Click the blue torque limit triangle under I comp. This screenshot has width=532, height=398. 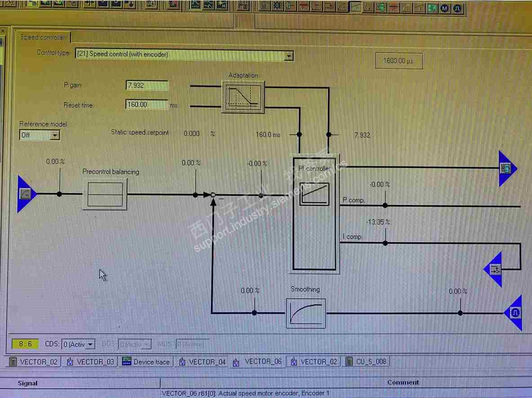[x=494, y=270]
